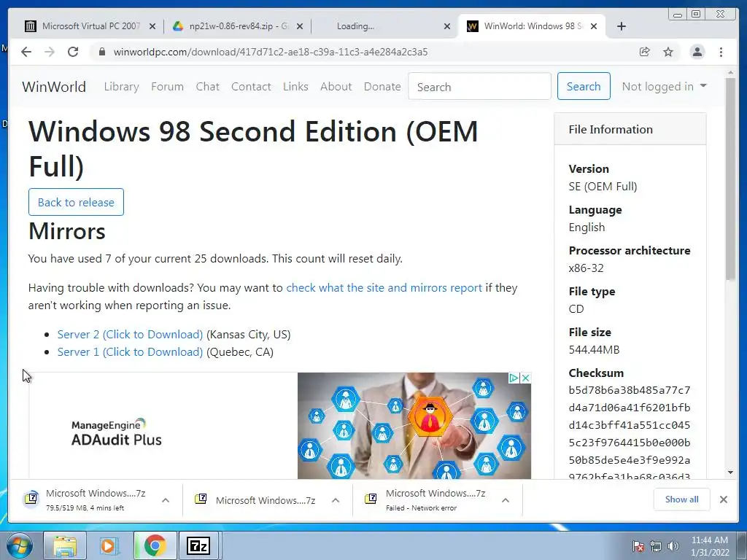This screenshot has width=747, height=560.
Task: Open the Donate nav item
Action: pyautogui.click(x=382, y=87)
